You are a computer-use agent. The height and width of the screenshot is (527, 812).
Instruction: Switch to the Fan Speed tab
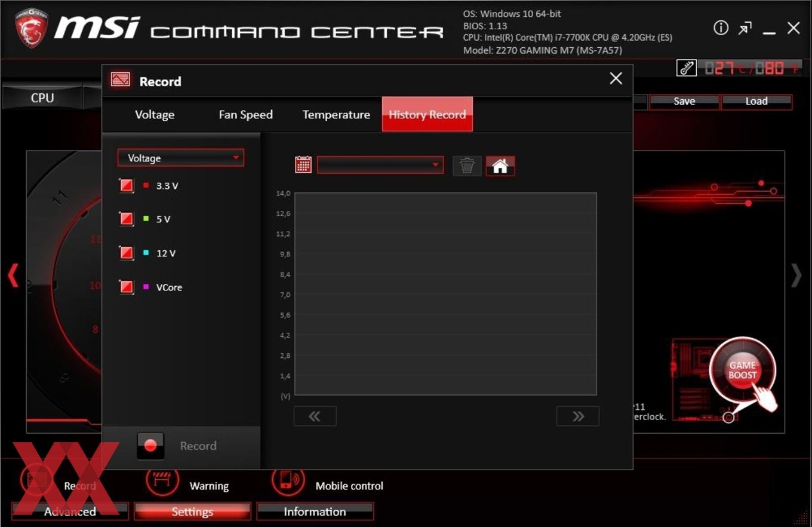click(245, 115)
